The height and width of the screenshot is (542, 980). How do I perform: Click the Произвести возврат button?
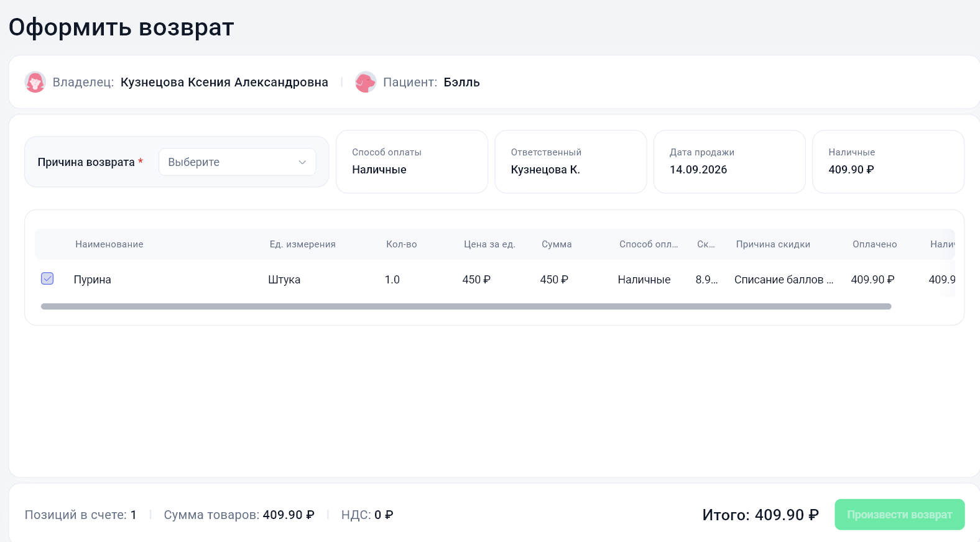(899, 515)
